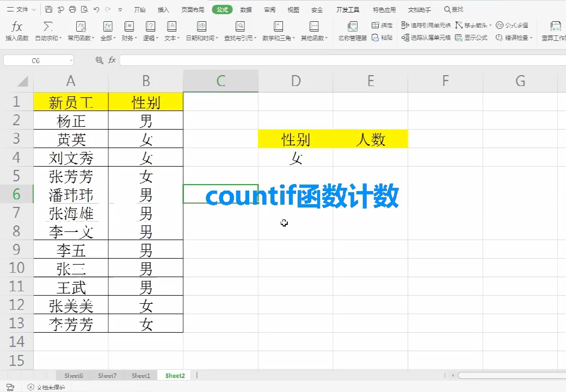Click the Redo arrow
The image size is (566, 392).
pos(108,9)
